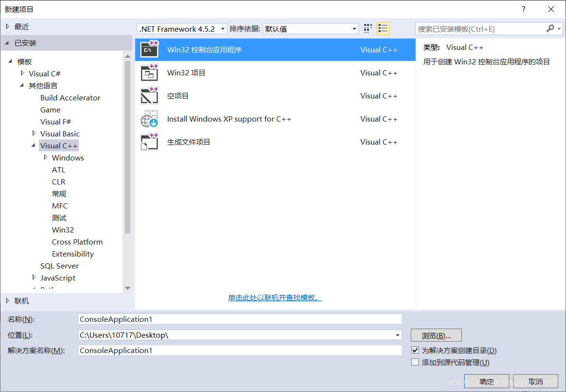Toggle 为解决方案创建目录 checkbox
Viewport: 566px width, 392px height.
415,350
